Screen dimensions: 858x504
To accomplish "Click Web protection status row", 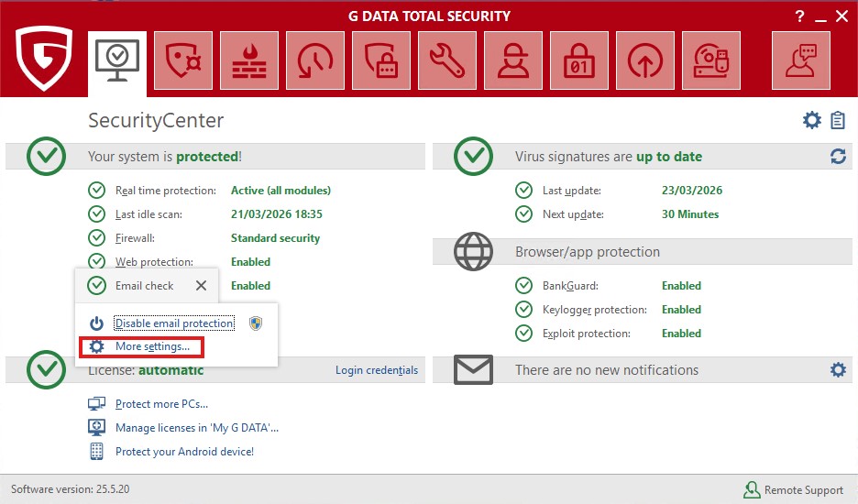I will pos(180,261).
